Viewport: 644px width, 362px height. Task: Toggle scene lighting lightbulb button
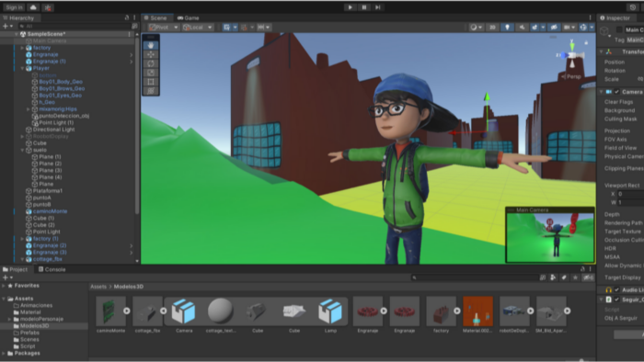tap(507, 28)
